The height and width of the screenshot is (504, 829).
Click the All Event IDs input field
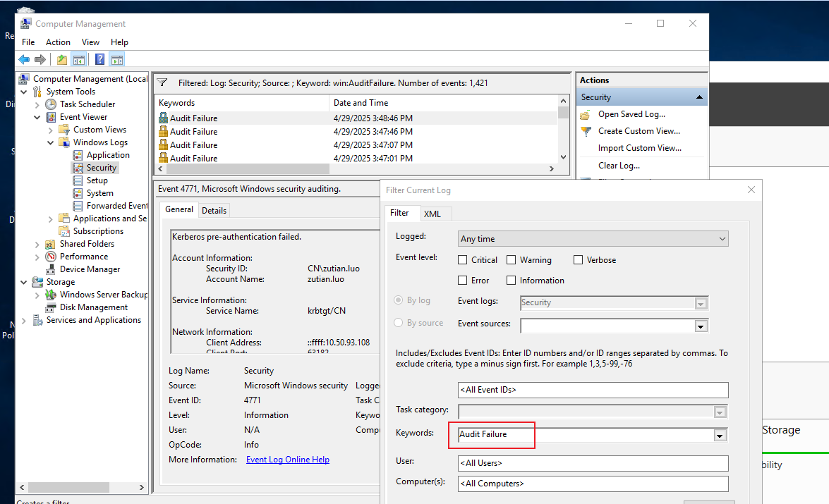coord(593,390)
